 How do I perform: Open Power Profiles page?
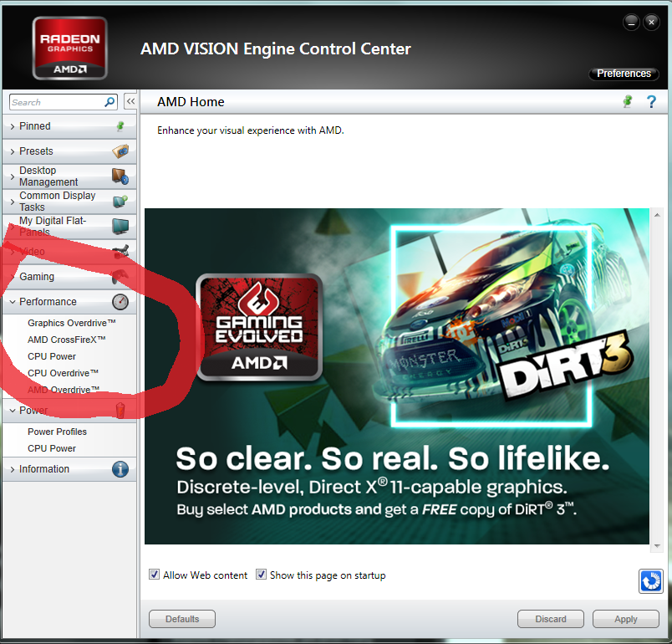click(57, 432)
